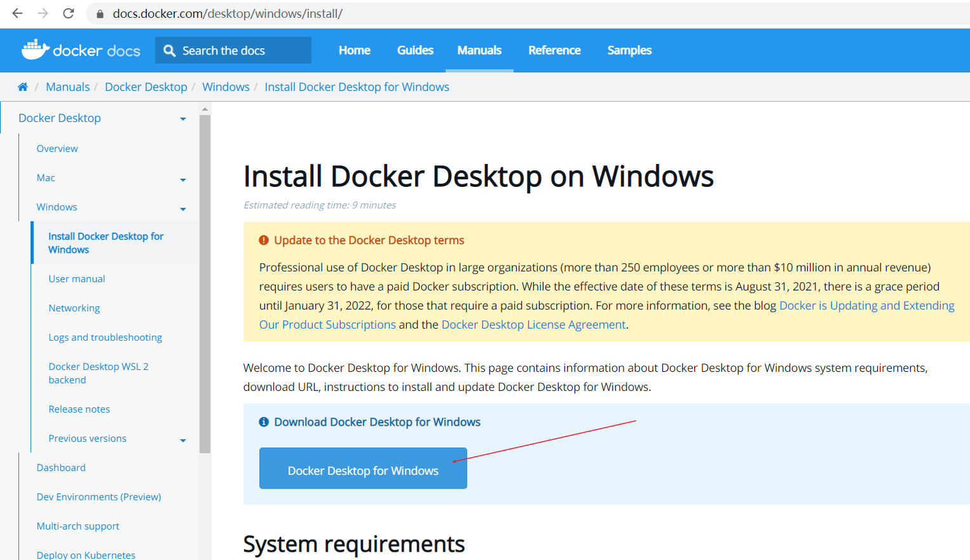
Task: Open Overview in sidebar
Action: [x=57, y=149]
